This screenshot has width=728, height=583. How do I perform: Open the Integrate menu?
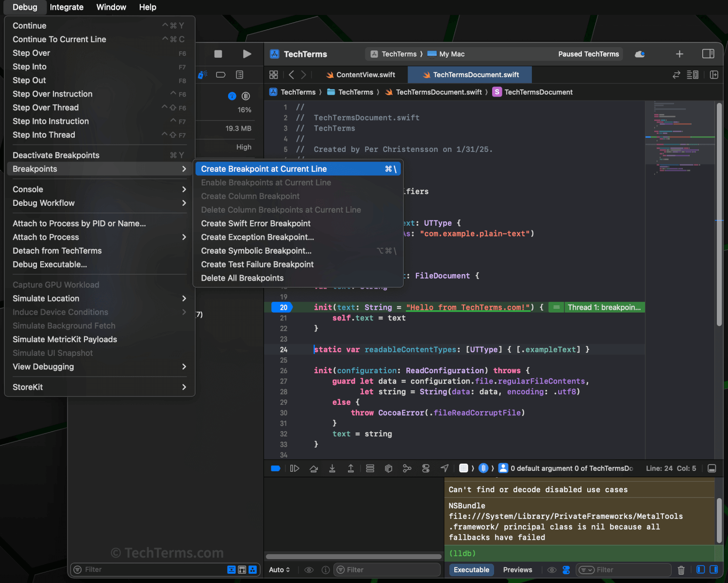tap(66, 7)
